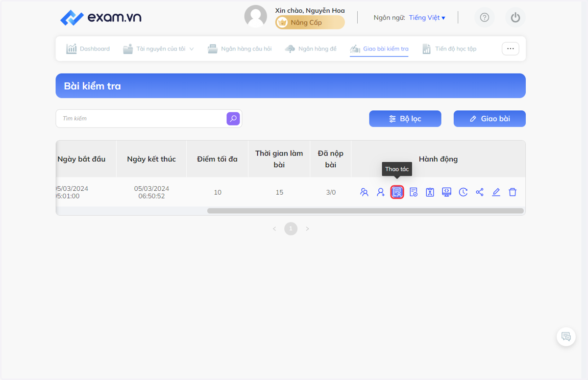Click the Tìm kiếm search field

tap(141, 119)
